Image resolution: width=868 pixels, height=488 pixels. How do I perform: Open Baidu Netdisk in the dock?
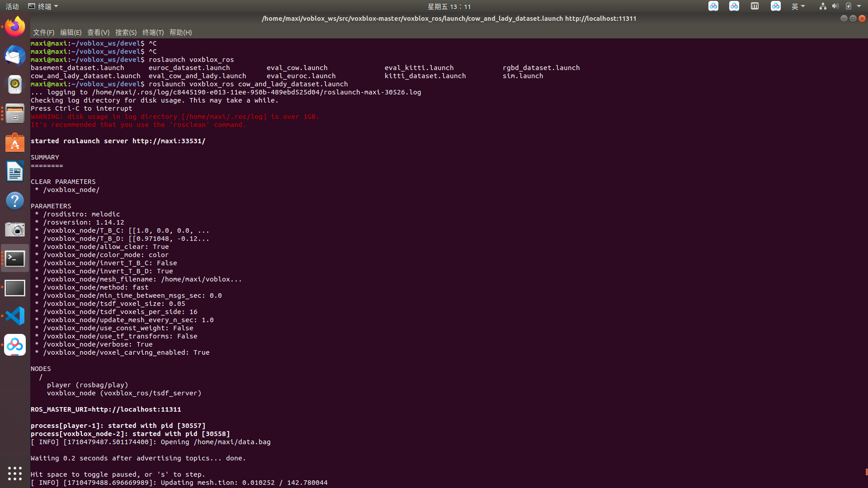[x=15, y=345]
